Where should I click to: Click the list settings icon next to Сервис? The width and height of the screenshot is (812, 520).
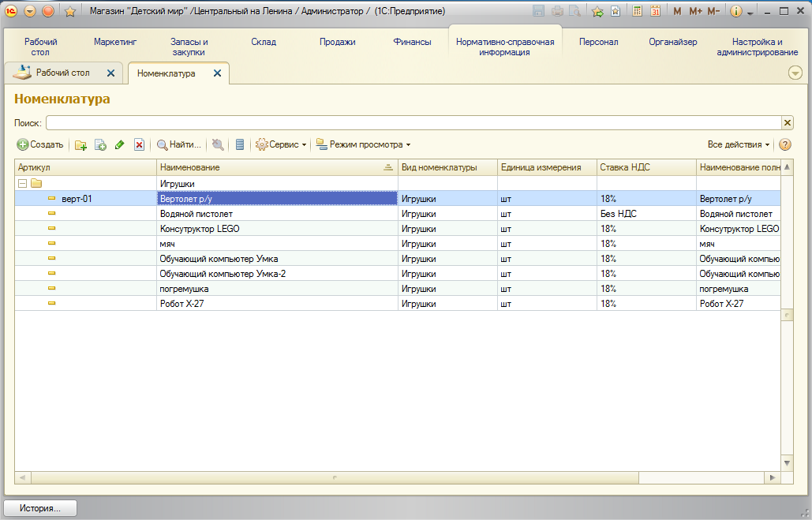(x=239, y=145)
